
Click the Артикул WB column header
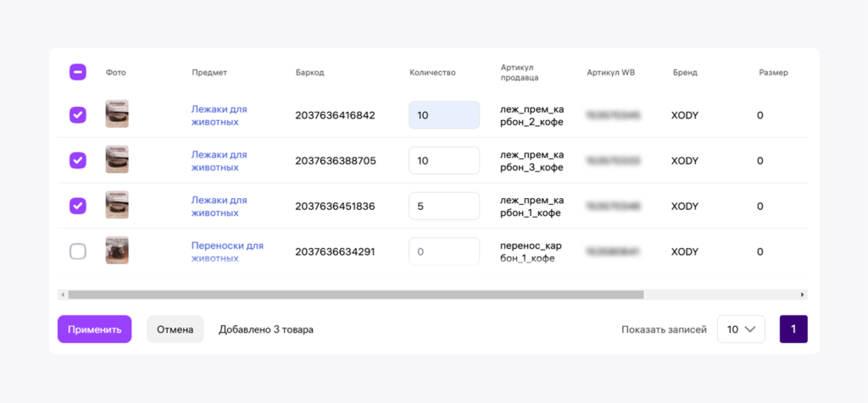click(610, 73)
